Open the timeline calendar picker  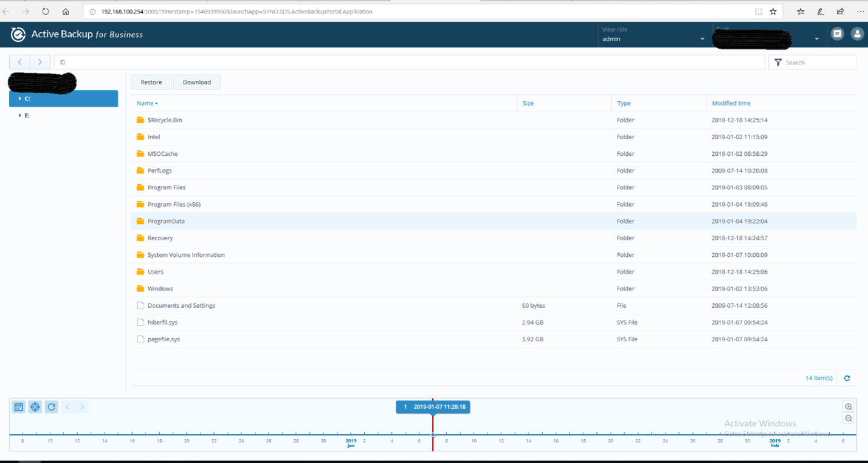click(19, 407)
